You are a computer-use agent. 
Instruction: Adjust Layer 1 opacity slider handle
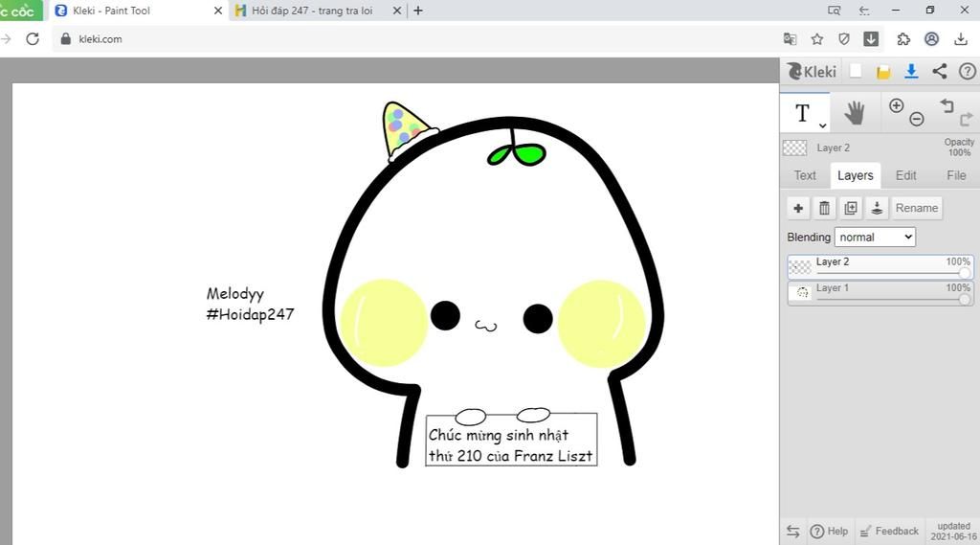pyautogui.click(x=965, y=299)
